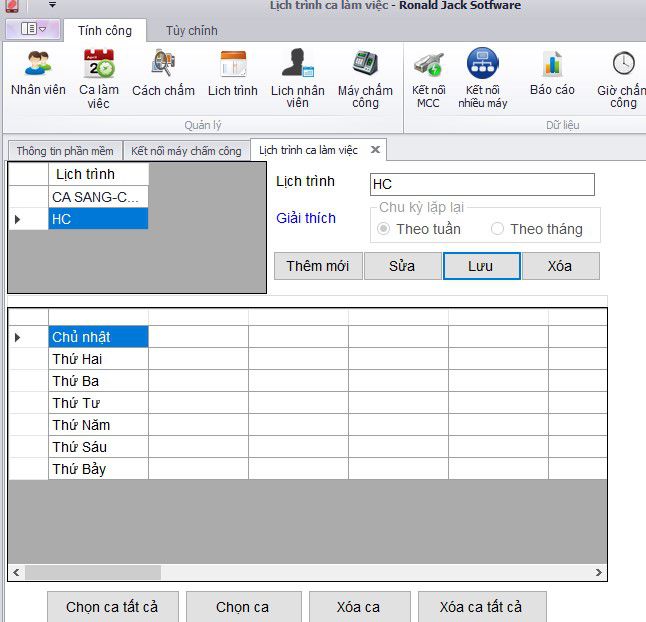Open Lịch nhân viên icon
Image resolution: width=646 pixels, height=622 pixels.
tap(297, 65)
